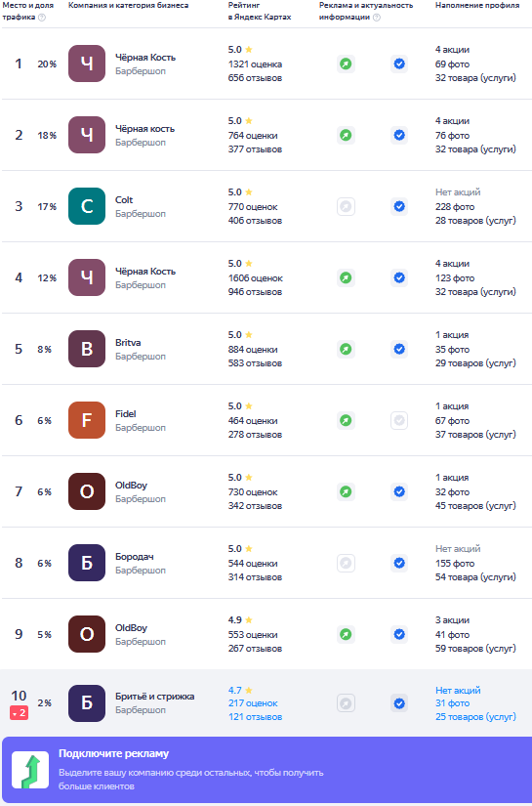Click red position-drop badge showing 2
This screenshot has width=532, height=806.
pyautogui.click(x=19, y=713)
